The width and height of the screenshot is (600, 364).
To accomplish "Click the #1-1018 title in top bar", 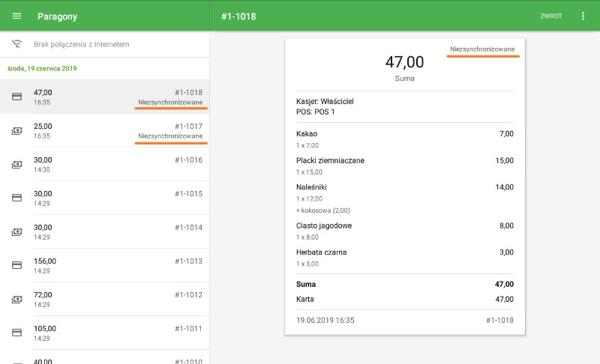I will (238, 16).
